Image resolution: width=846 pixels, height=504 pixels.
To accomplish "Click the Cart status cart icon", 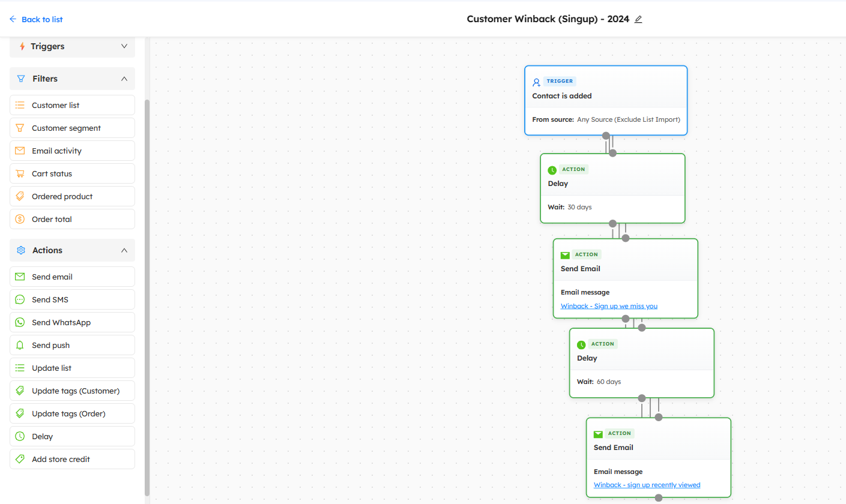I will (20, 174).
